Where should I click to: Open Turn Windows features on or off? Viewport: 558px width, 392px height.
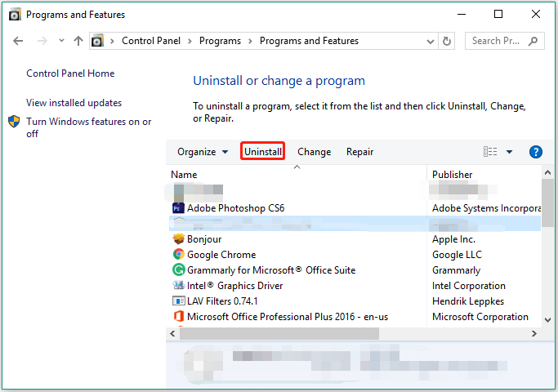(x=88, y=127)
